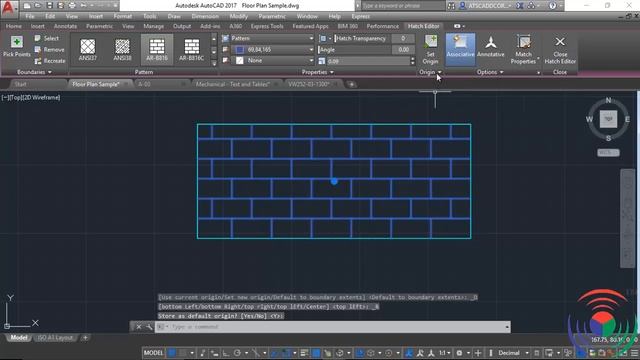Screen dimensions: 640x360
Task: Click command line close X icon
Action: click(139, 327)
